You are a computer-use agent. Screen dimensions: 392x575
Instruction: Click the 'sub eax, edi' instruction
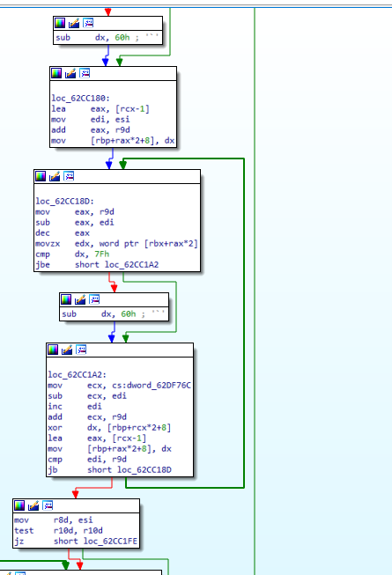(x=75, y=223)
